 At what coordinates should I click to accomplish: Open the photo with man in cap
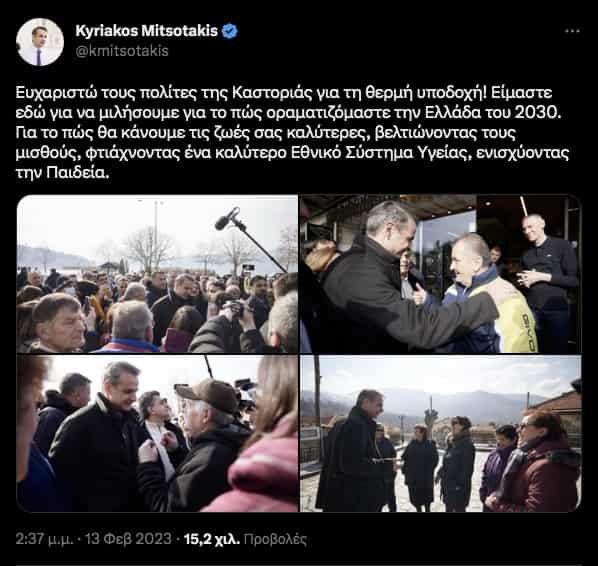click(x=157, y=434)
